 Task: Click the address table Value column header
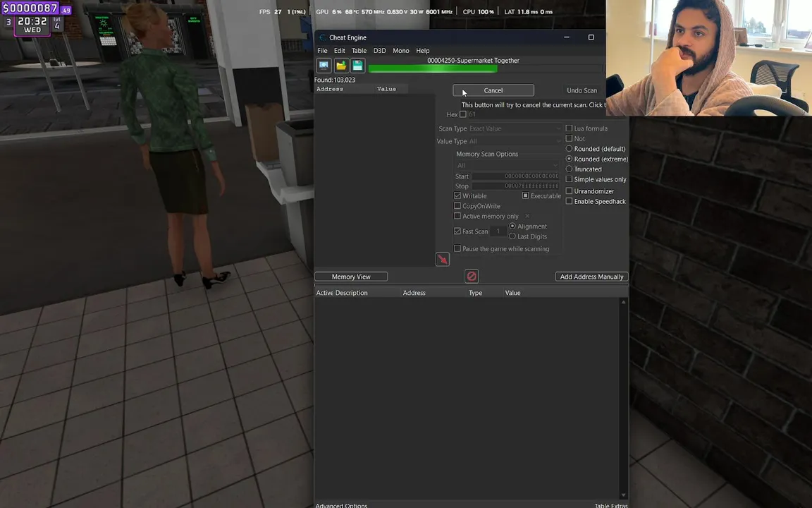tap(512, 293)
